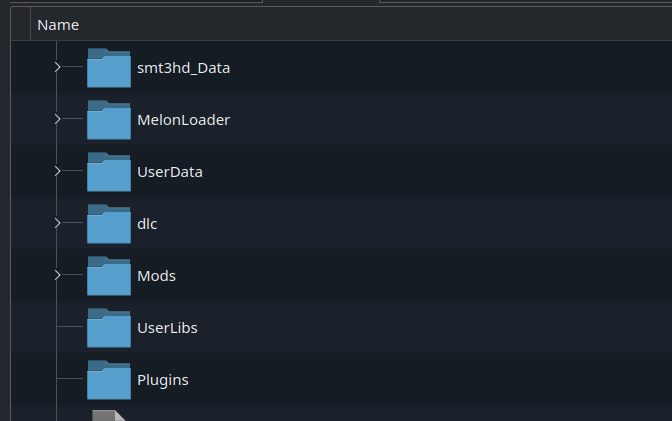
Task: Expand the UserData folder tree
Action: 57,171
